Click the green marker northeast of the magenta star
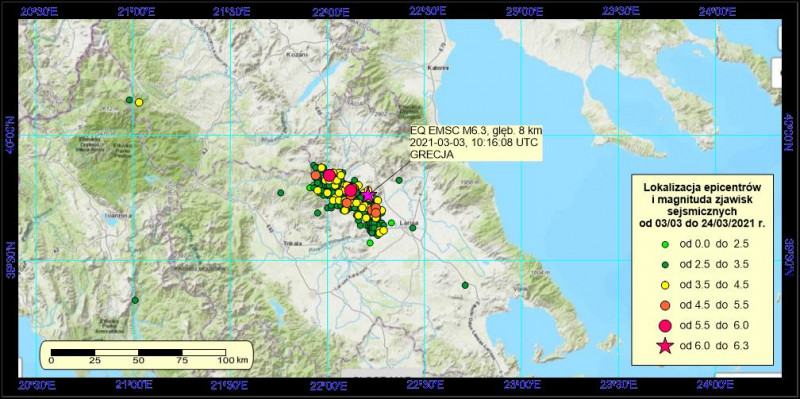The height and width of the screenshot is (399, 800). coord(399,180)
